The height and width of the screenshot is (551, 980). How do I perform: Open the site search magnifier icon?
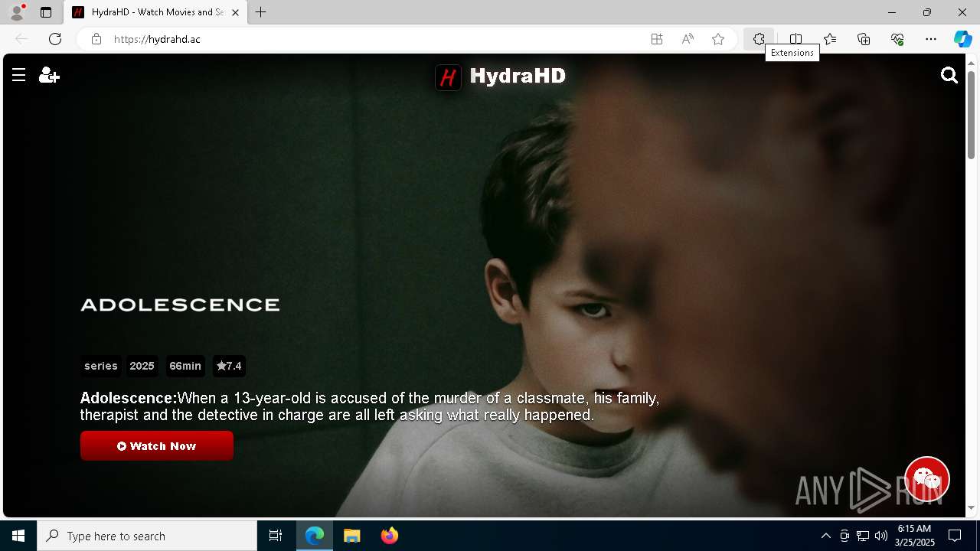pyautogui.click(x=949, y=75)
